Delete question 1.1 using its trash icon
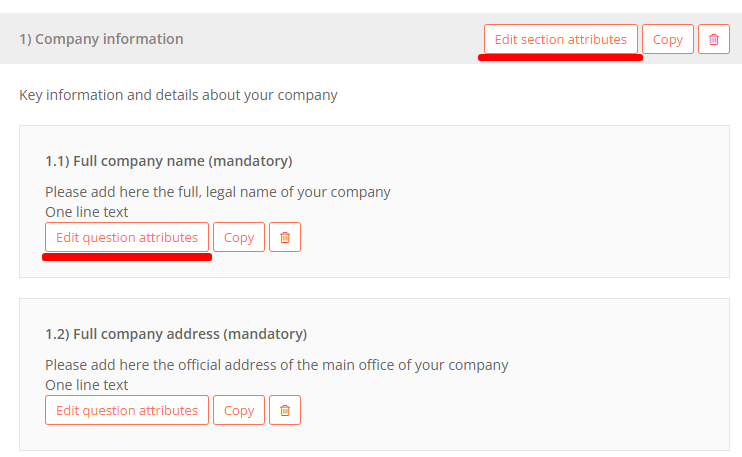 (285, 237)
